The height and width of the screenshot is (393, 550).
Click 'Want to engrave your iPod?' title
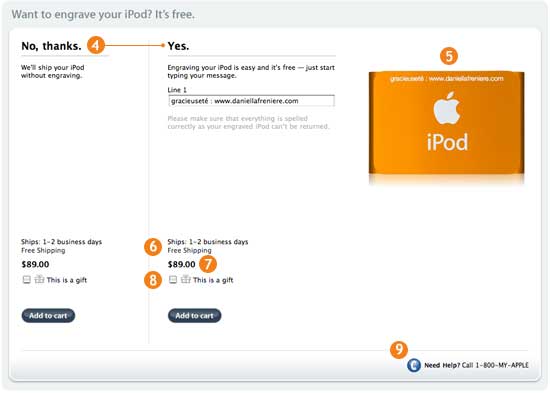pos(103,15)
